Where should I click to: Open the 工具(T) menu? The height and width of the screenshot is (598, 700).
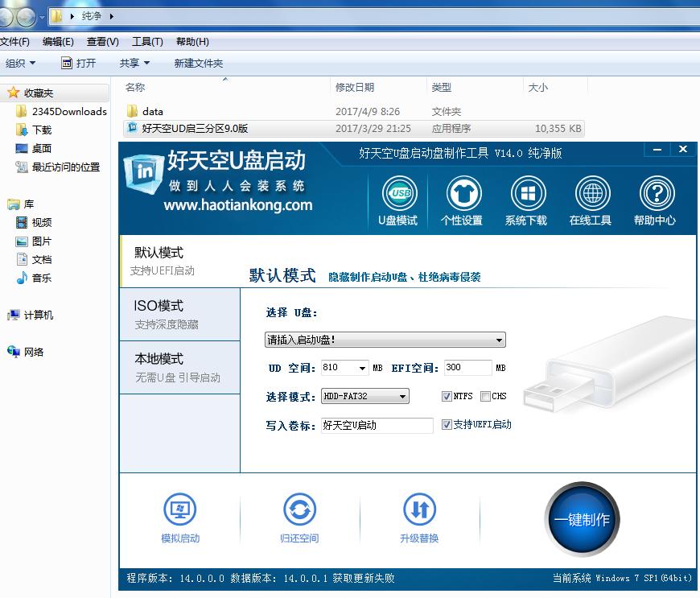coord(147,42)
